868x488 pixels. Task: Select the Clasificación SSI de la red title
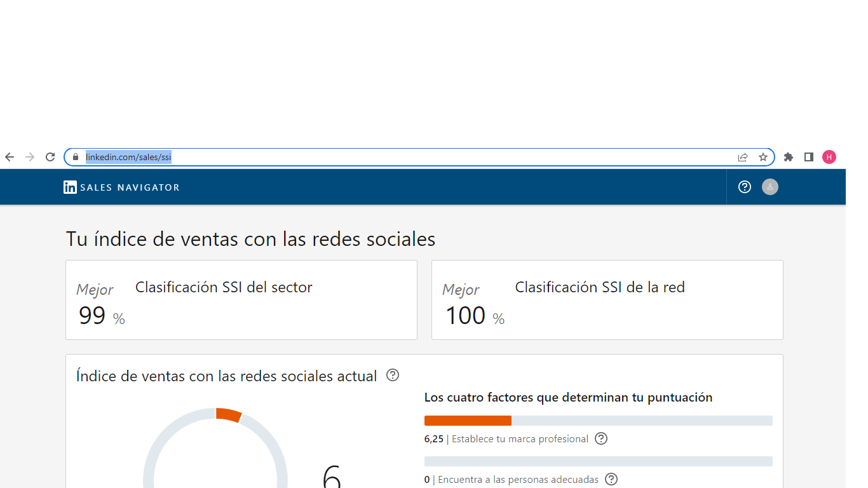point(600,287)
